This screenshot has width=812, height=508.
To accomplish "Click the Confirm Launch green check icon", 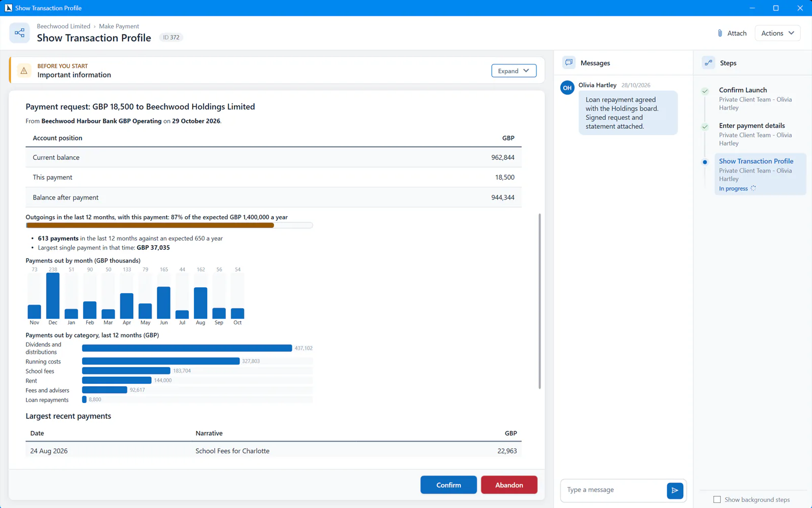I will tap(705, 91).
